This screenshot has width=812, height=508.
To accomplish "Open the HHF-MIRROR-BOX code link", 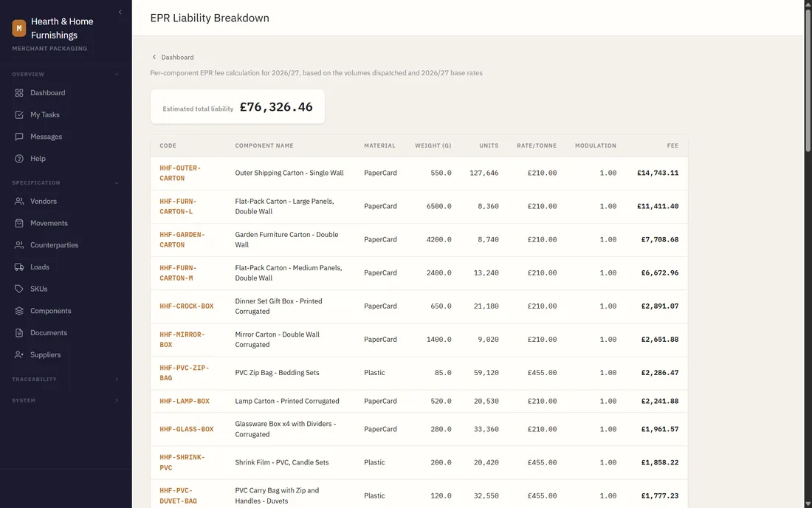I will (182, 339).
